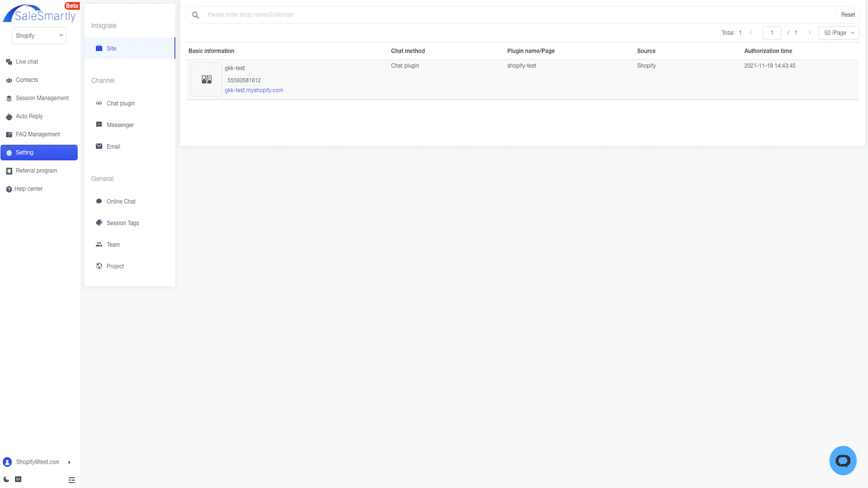Screen dimensions: 868x488
Task: Click the gkk-test shop thumbnail image
Action: [x=207, y=80]
